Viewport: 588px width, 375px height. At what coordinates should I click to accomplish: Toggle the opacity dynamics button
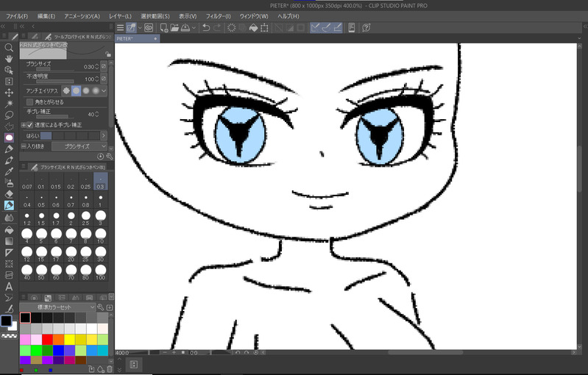104,78
